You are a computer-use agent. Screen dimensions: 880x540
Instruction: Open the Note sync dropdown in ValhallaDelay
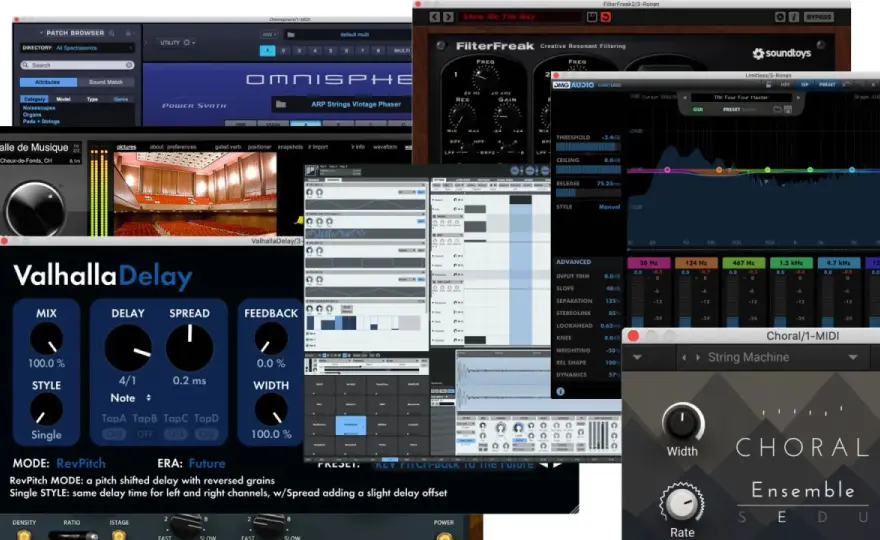click(x=130, y=398)
